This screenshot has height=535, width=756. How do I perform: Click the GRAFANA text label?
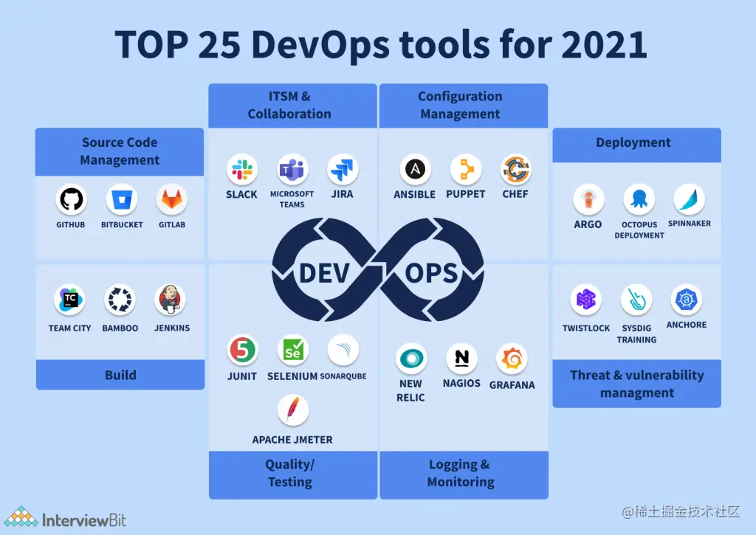512,385
